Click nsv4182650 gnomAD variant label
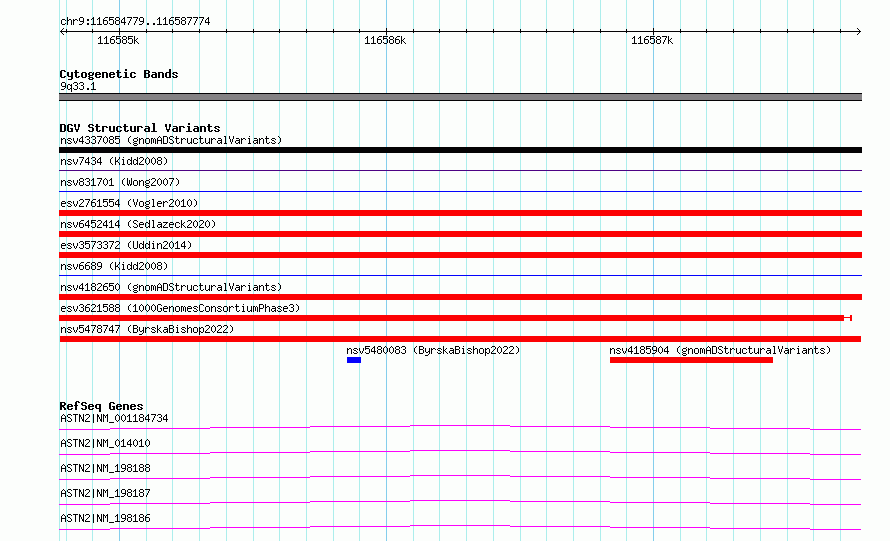The image size is (890, 541). tap(171, 287)
